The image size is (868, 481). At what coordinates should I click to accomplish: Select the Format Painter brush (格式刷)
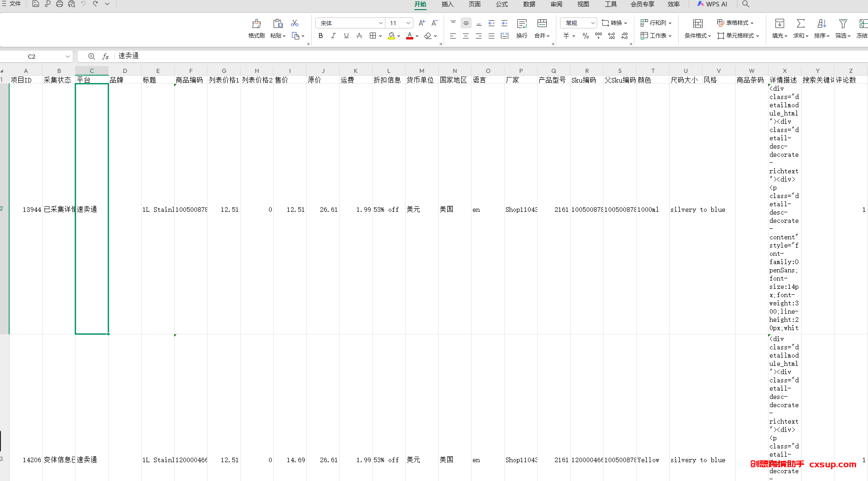click(x=257, y=28)
